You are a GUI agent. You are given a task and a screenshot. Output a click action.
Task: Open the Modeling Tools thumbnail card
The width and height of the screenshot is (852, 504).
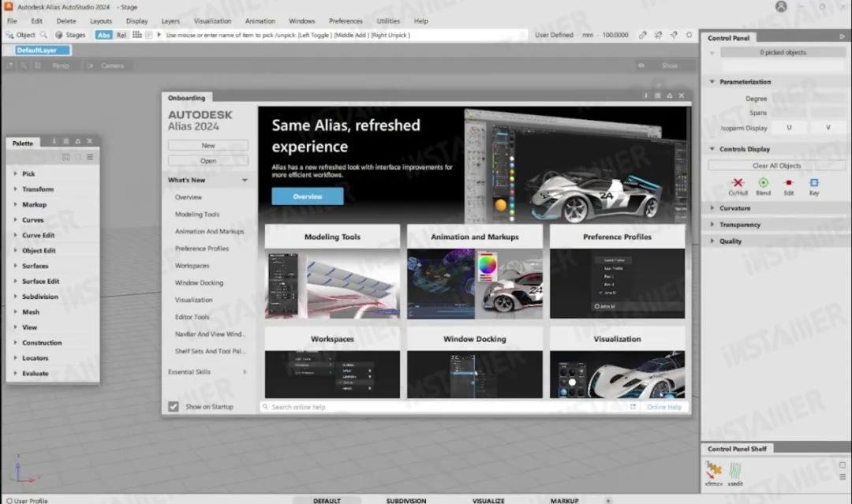click(x=332, y=271)
